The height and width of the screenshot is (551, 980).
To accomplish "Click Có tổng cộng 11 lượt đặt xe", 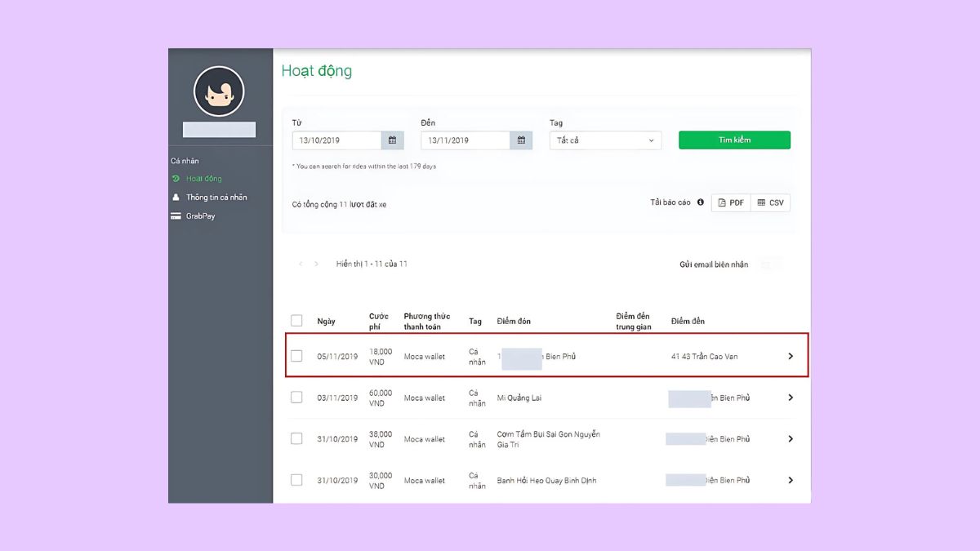I will point(340,204).
